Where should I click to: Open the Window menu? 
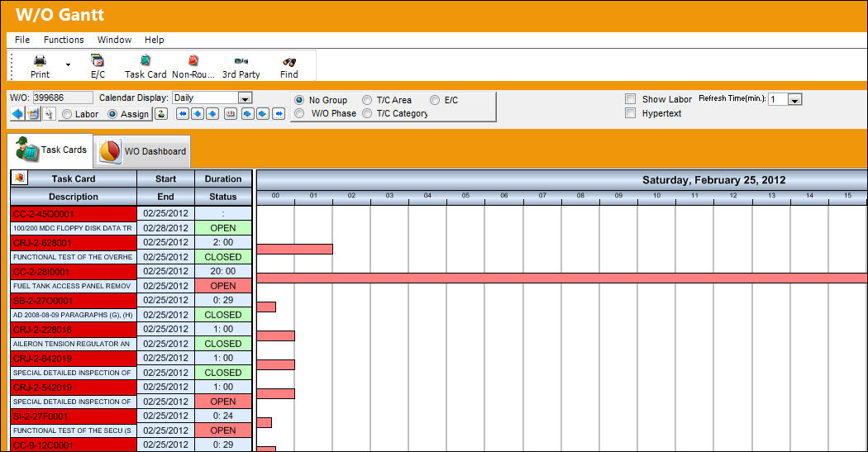[x=114, y=40]
